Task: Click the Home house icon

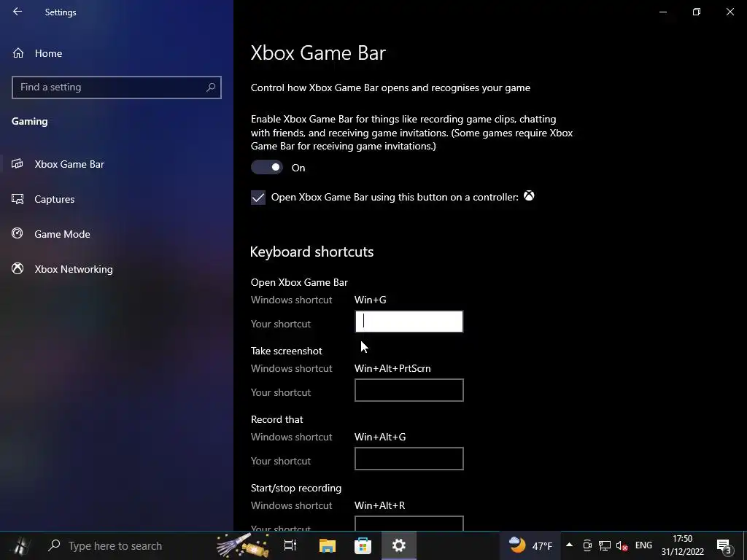Action: click(x=18, y=52)
